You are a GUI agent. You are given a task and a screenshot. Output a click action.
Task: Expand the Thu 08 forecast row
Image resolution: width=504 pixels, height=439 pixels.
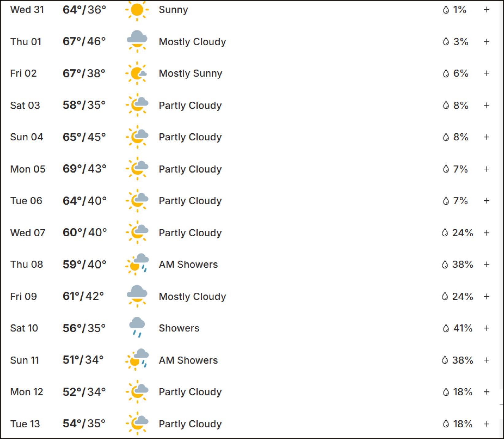[x=487, y=264]
